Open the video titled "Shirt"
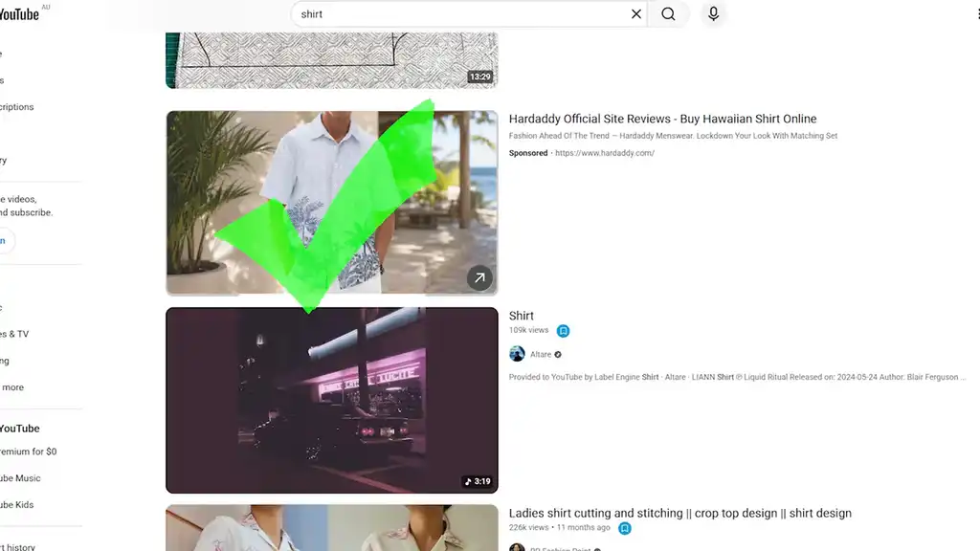The height and width of the screenshot is (551, 980). (x=522, y=316)
